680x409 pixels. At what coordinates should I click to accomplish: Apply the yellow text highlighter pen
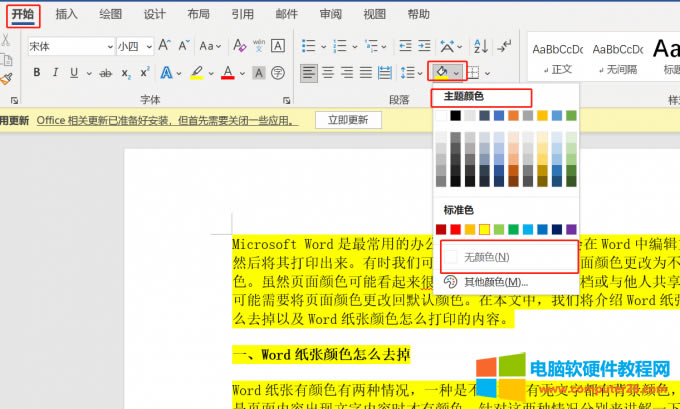coord(196,72)
